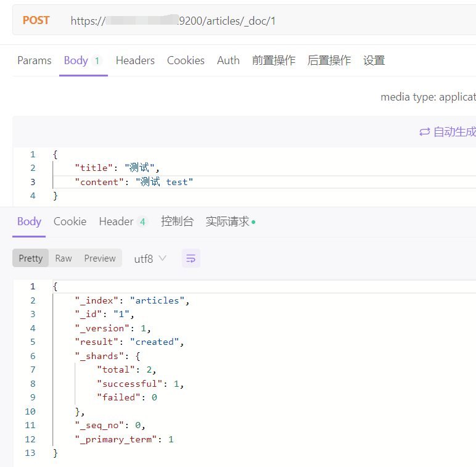Switch to the Auth tab
Viewport: 476px width, 467px height.
[228, 60]
